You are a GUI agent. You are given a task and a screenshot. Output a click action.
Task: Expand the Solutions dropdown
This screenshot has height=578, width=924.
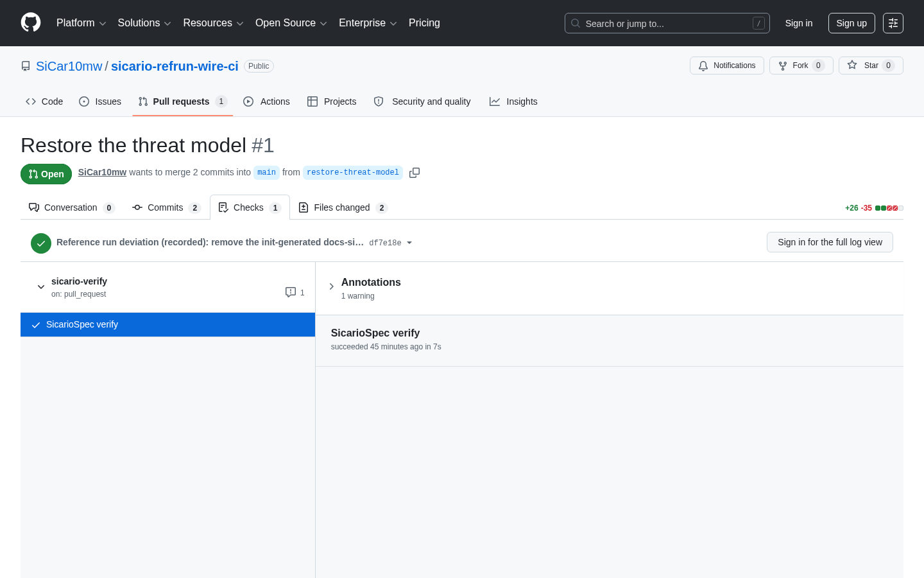coord(144,23)
